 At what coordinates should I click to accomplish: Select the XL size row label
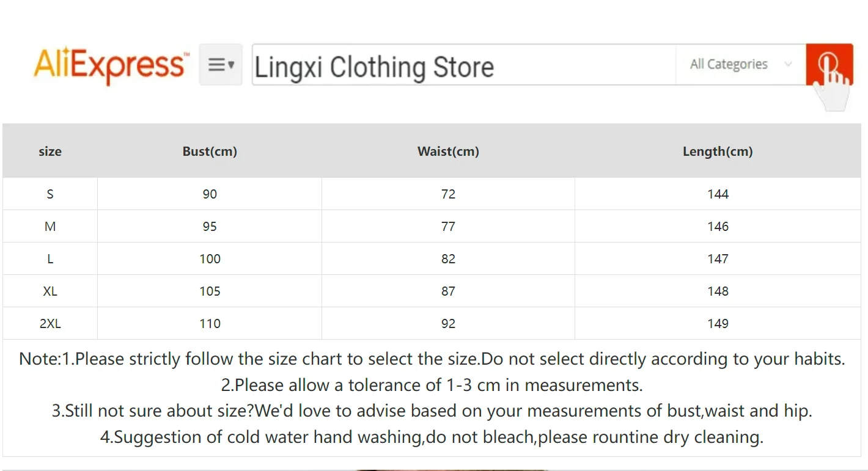coord(50,291)
